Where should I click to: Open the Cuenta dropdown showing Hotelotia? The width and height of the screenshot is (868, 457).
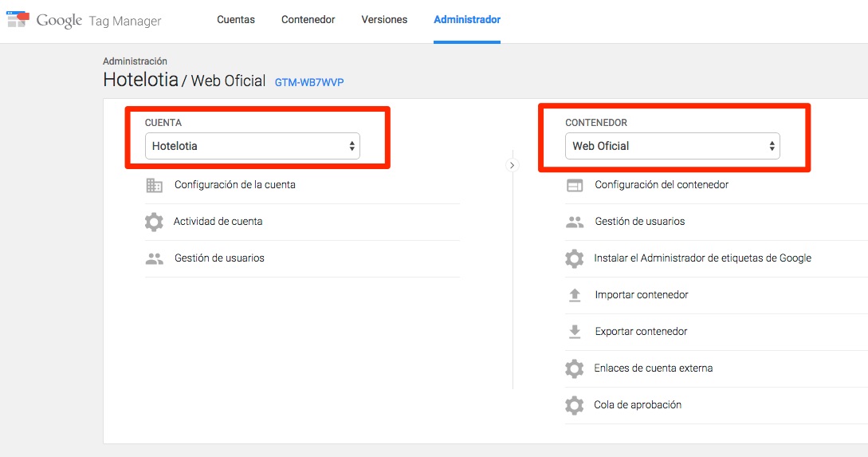253,146
